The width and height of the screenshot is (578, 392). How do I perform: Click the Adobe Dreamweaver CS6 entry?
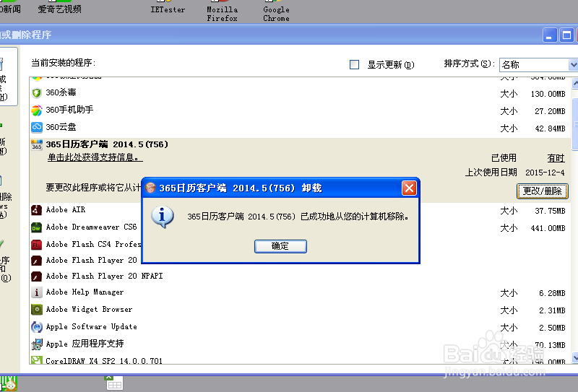coord(91,227)
